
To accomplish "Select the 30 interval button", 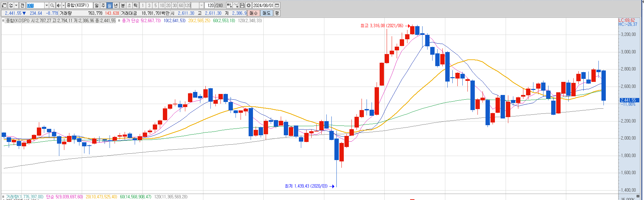I will coord(175,5).
